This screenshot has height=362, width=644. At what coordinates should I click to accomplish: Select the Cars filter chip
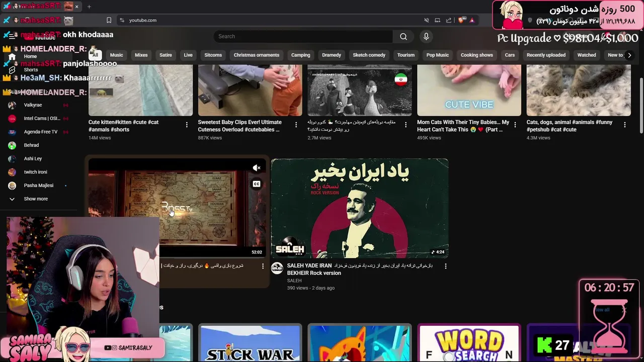point(510,55)
